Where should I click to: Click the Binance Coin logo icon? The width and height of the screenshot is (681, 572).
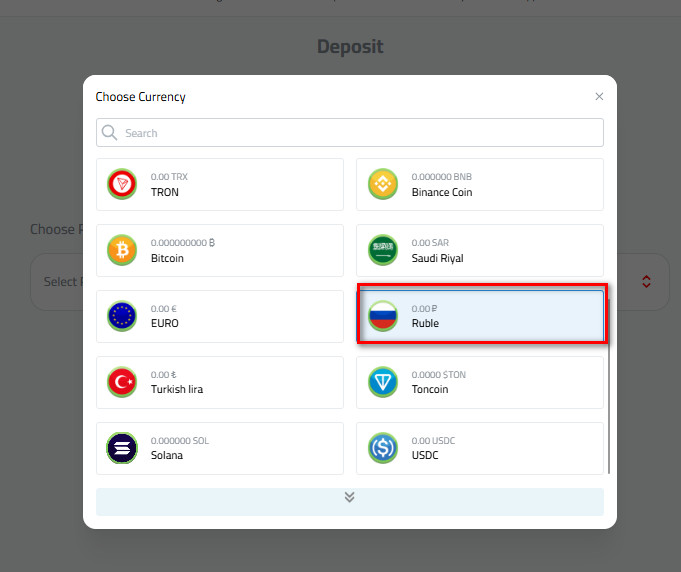(383, 184)
